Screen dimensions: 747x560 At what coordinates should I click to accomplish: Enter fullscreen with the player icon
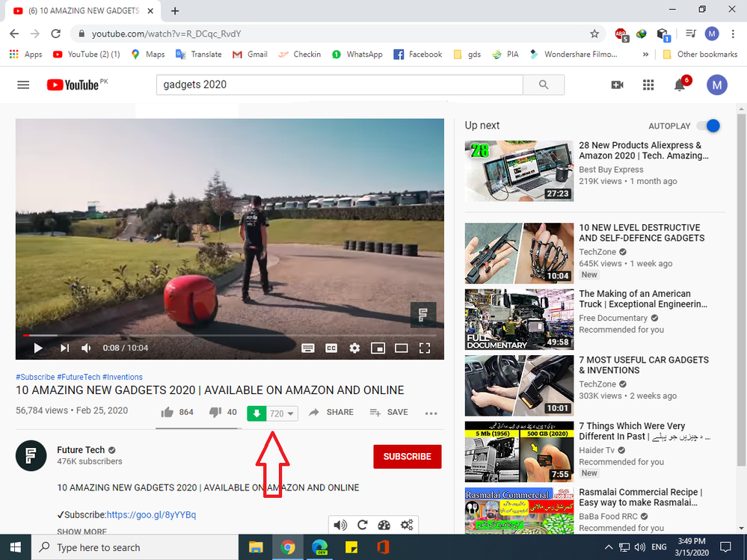pyautogui.click(x=425, y=348)
